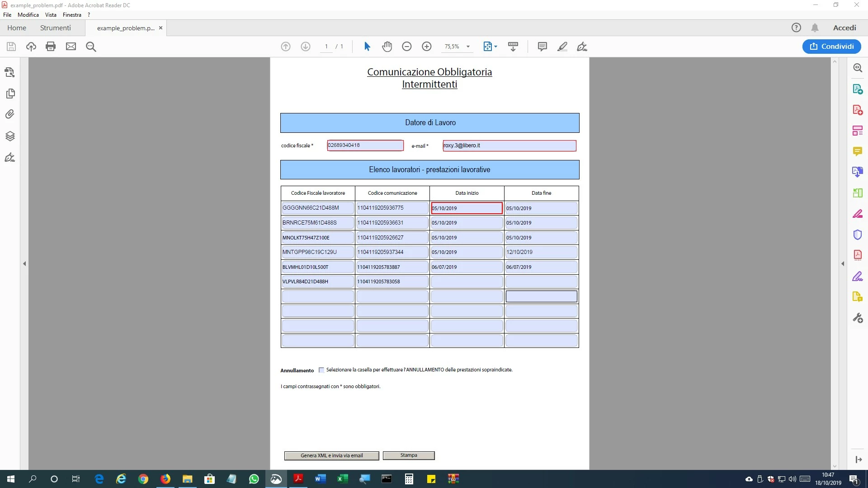
Task: Open the zoom percentage dropdown
Action: pyautogui.click(x=468, y=47)
